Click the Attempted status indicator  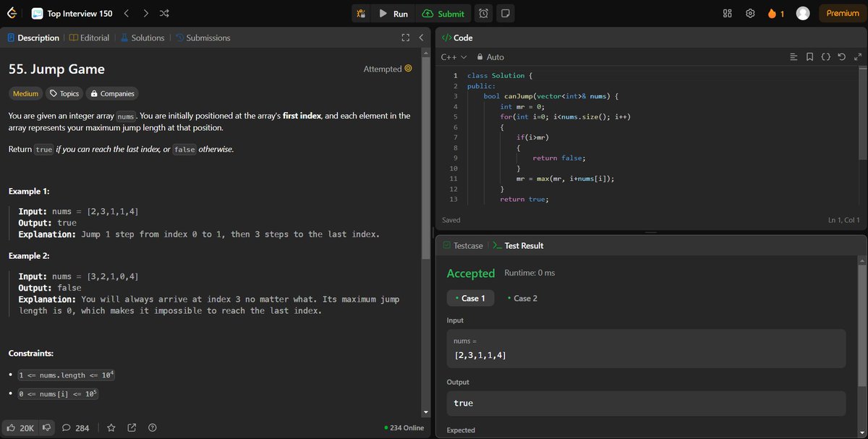tap(388, 69)
